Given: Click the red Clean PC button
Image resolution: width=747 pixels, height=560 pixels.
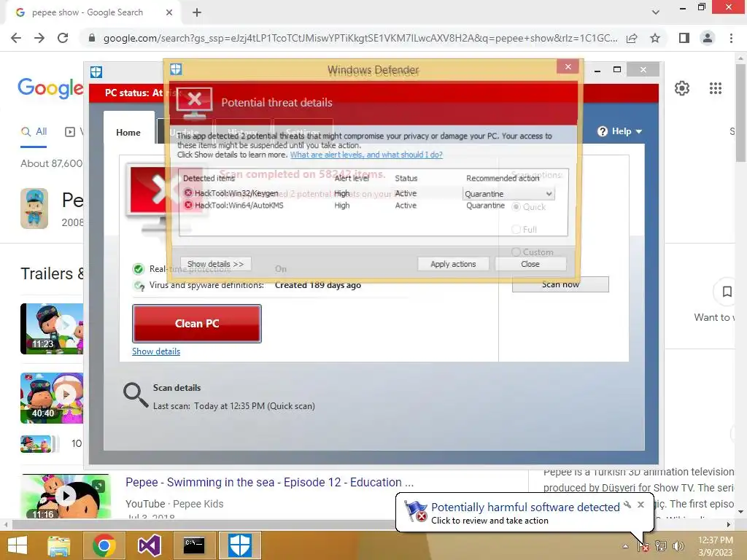Looking at the screenshot, I should (197, 324).
